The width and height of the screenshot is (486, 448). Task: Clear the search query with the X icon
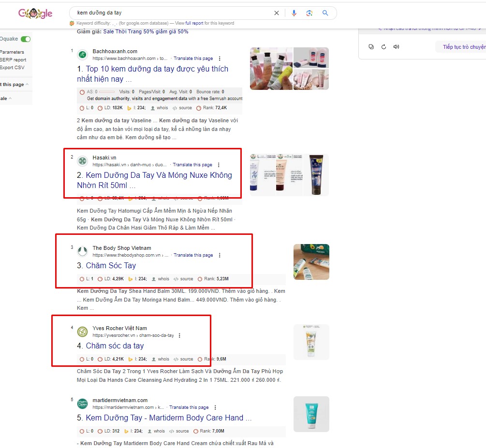tap(277, 13)
